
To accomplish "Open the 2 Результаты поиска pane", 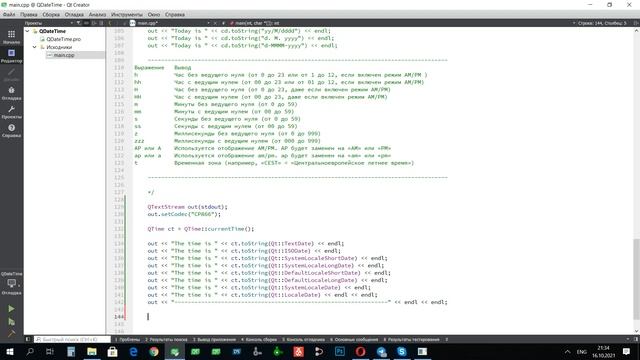I will pyautogui.click(x=166, y=339).
